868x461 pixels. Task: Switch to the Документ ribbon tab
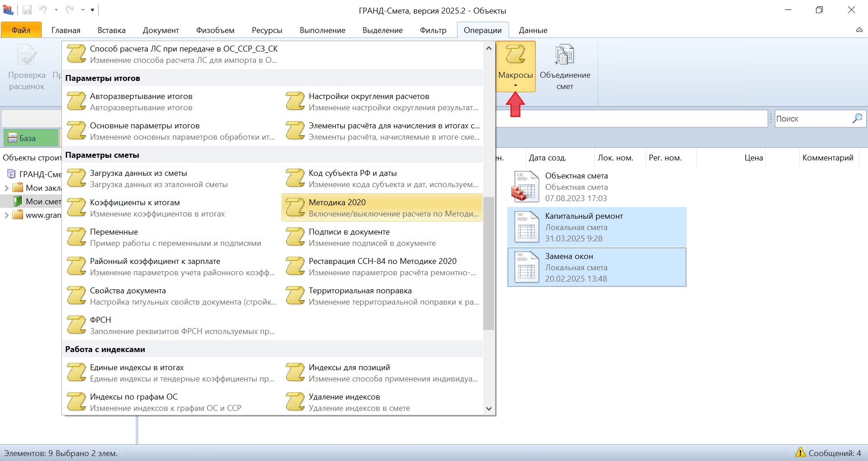tap(160, 30)
